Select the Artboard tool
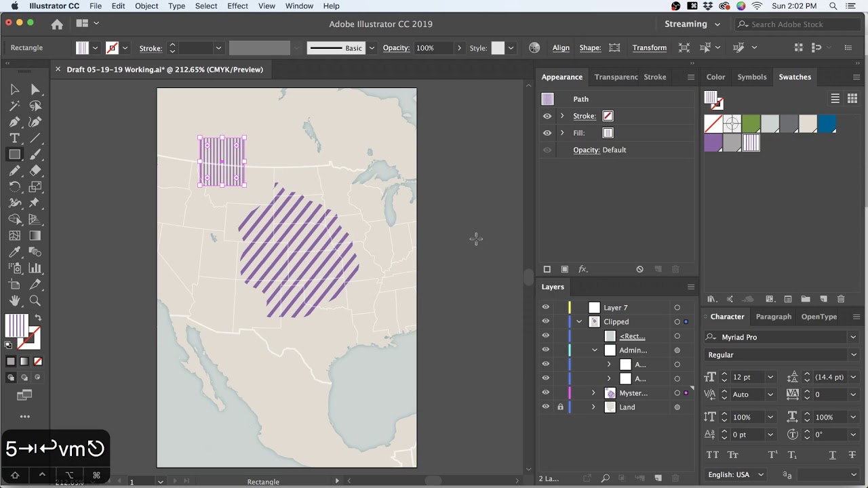Image resolution: width=868 pixels, height=488 pixels. coord(14,284)
